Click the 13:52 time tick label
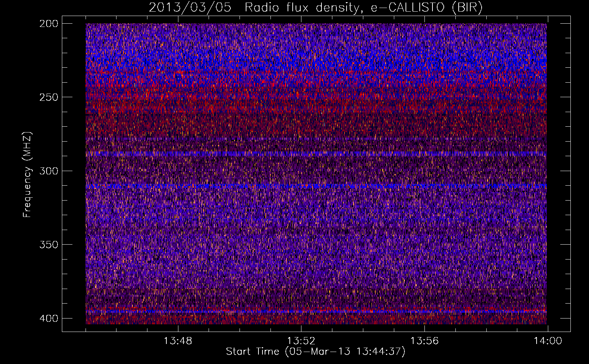The image size is (589, 364). (301, 341)
